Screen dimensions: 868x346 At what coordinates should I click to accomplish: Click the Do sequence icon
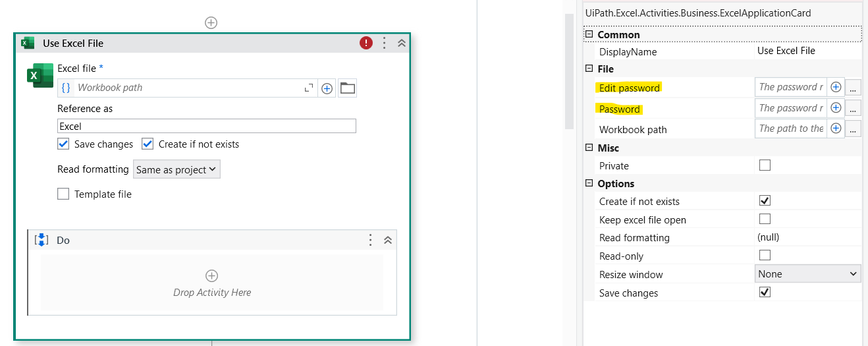[x=41, y=240]
